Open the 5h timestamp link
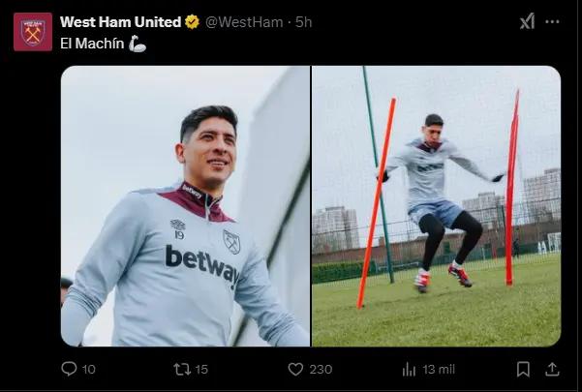Viewport: 582px width, 392px height. pos(304,21)
